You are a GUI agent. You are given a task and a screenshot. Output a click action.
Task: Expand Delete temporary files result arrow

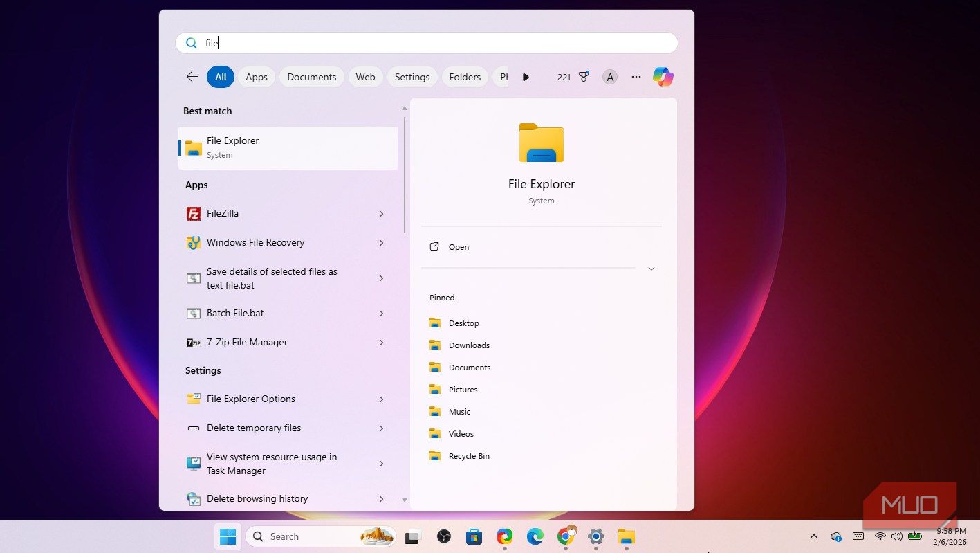pyautogui.click(x=381, y=428)
